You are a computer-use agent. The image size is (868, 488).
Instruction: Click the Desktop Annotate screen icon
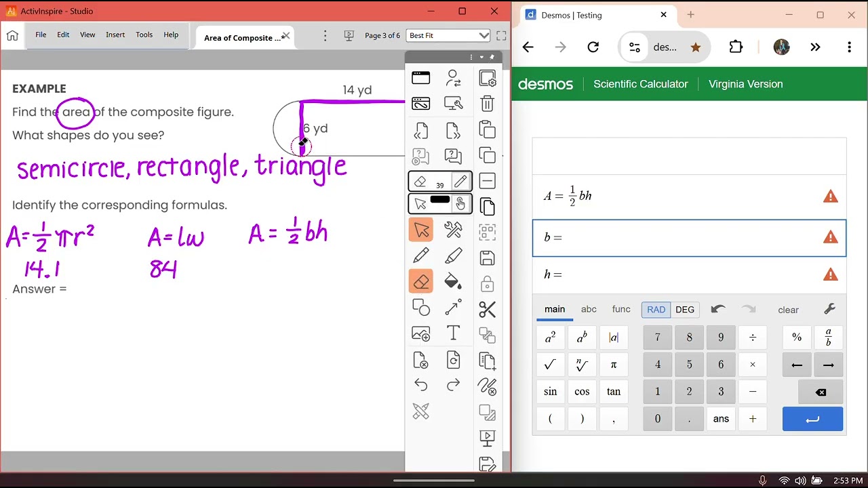420,104
